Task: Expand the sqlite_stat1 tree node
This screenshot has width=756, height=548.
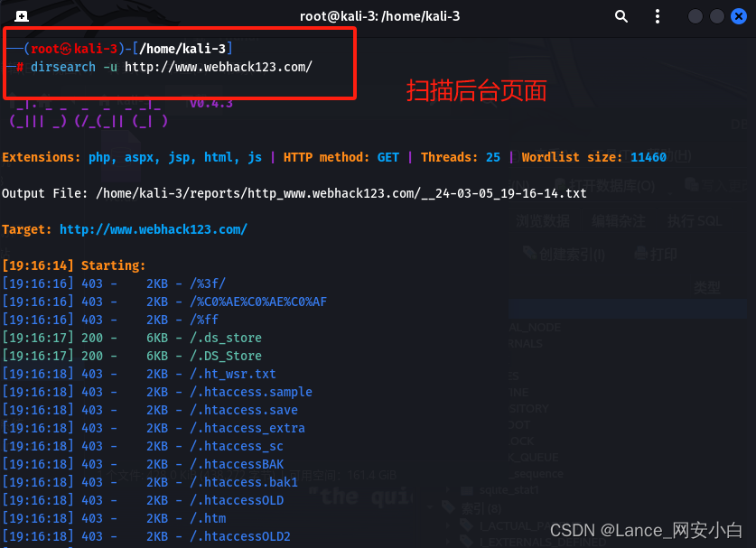Action: tap(446, 489)
